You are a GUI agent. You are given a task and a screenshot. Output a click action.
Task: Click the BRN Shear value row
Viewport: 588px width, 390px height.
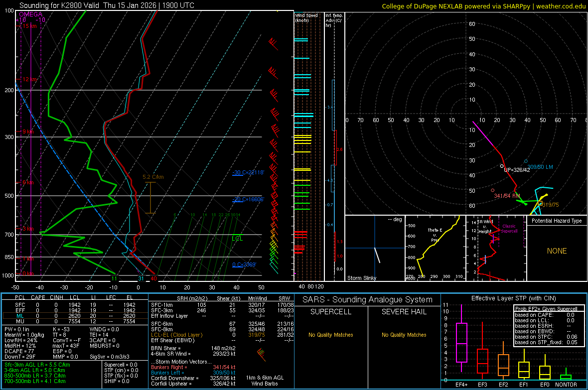point(193,348)
